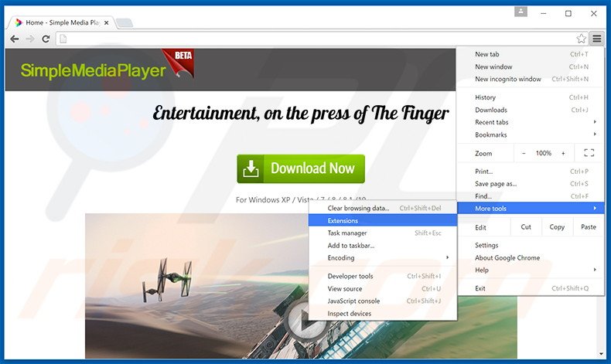611x364 pixels.
Task: Close the Simple Media Player tab
Action: pos(107,23)
